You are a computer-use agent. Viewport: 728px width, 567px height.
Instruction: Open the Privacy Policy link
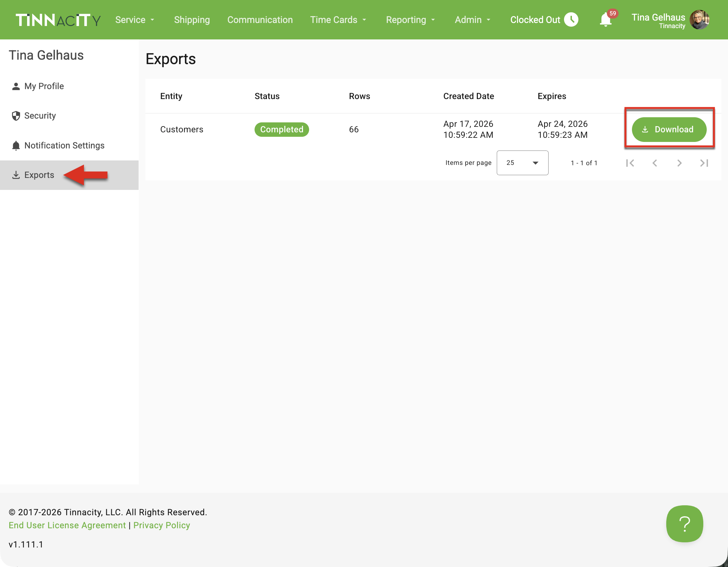point(162,525)
